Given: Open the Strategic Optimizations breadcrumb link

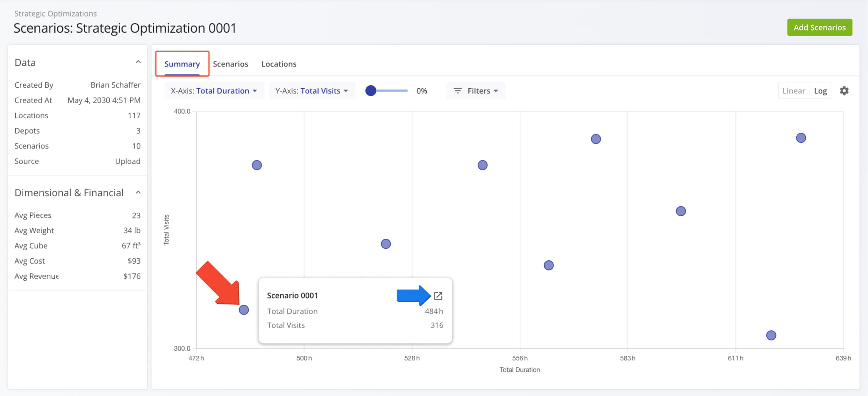Looking at the screenshot, I should [56, 14].
